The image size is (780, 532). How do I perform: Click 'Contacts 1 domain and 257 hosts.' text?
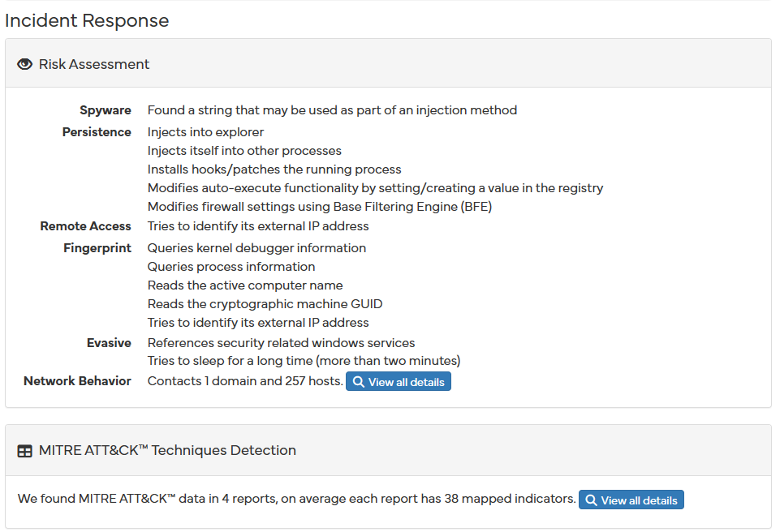click(x=245, y=381)
